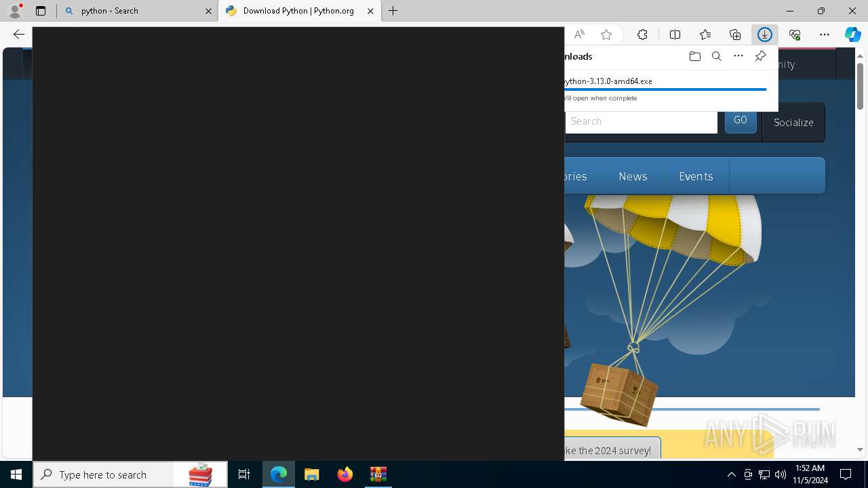
Task: Open more options in Downloads panel
Action: point(738,56)
